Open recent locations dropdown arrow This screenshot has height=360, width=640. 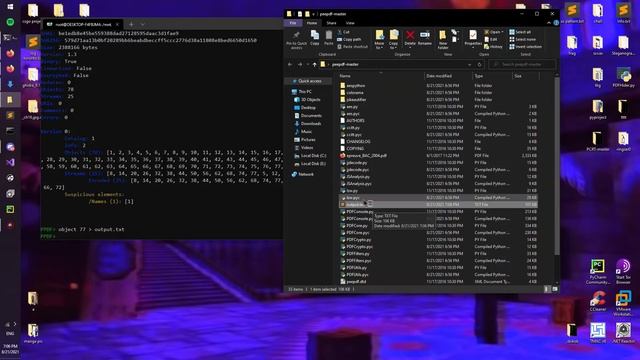click(x=308, y=64)
